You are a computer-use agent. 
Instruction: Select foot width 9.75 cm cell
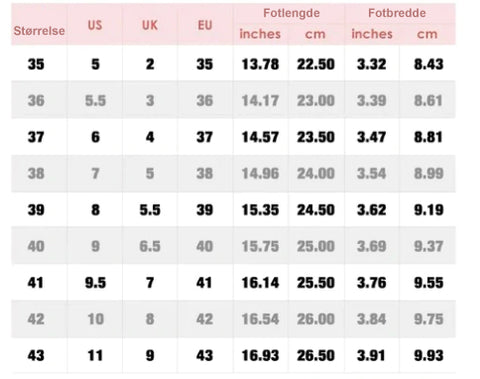(429, 319)
